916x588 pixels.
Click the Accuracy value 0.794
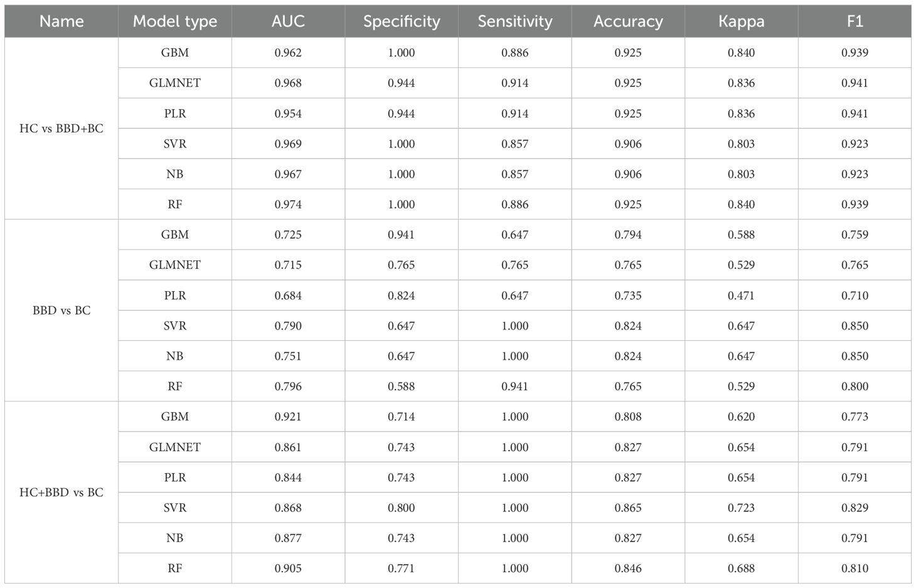point(628,235)
